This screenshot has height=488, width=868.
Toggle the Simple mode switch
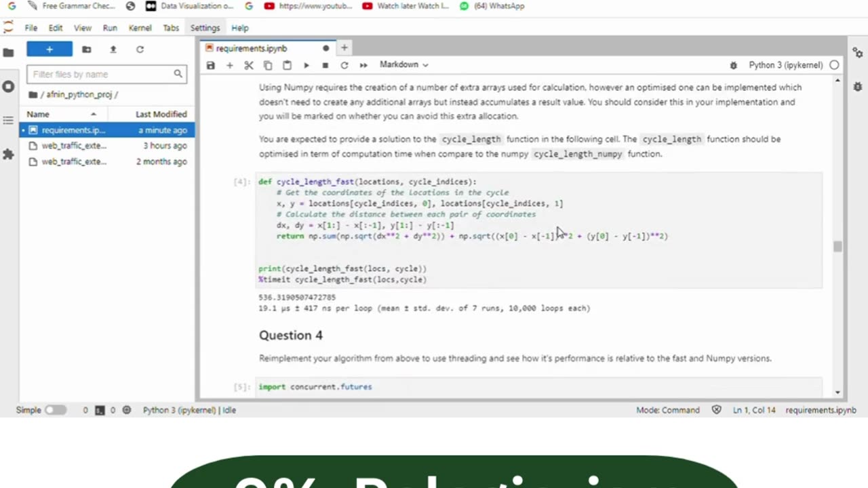[56, 410]
